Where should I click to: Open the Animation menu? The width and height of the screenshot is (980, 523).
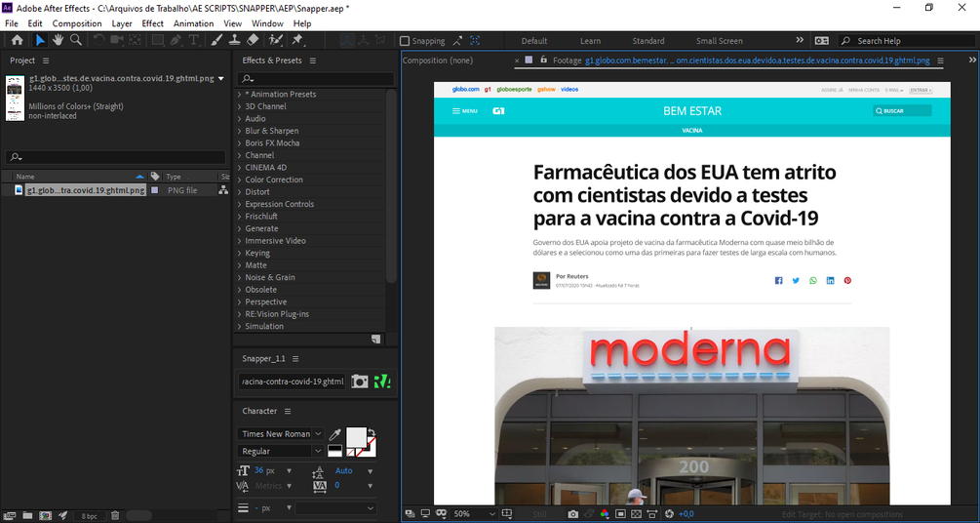[193, 23]
